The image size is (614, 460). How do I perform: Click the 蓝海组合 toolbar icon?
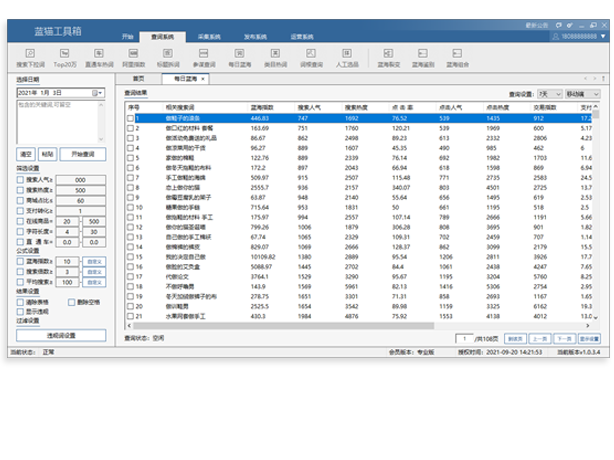click(456, 53)
